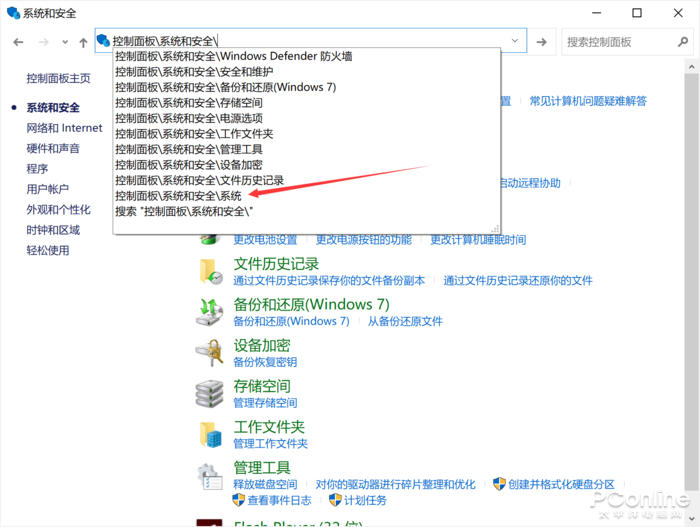Click the vertical scrollbar up arrow
The image size is (700, 527).
point(692,67)
